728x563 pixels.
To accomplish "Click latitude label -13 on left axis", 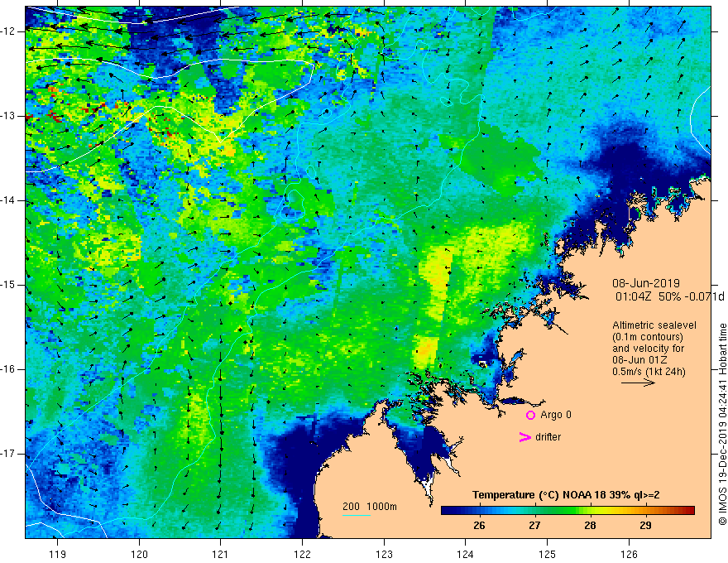I will click(x=9, y=116).
